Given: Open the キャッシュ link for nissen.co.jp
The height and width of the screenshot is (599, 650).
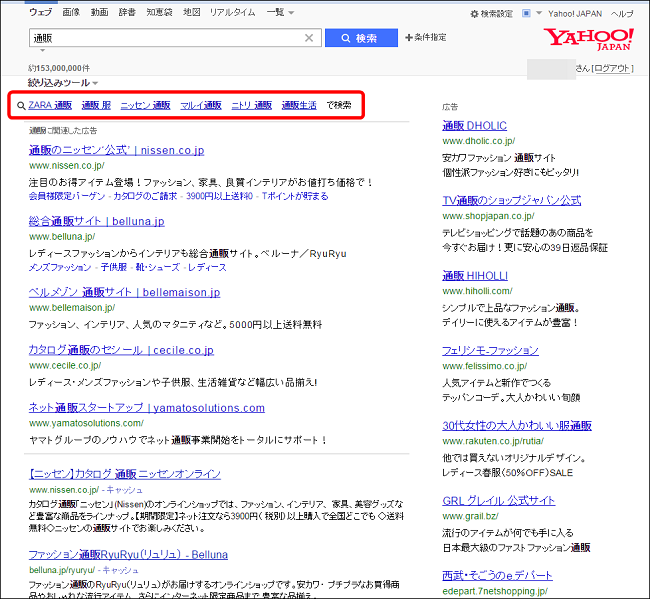Looking at the screenshot, I should pos(124,490).
